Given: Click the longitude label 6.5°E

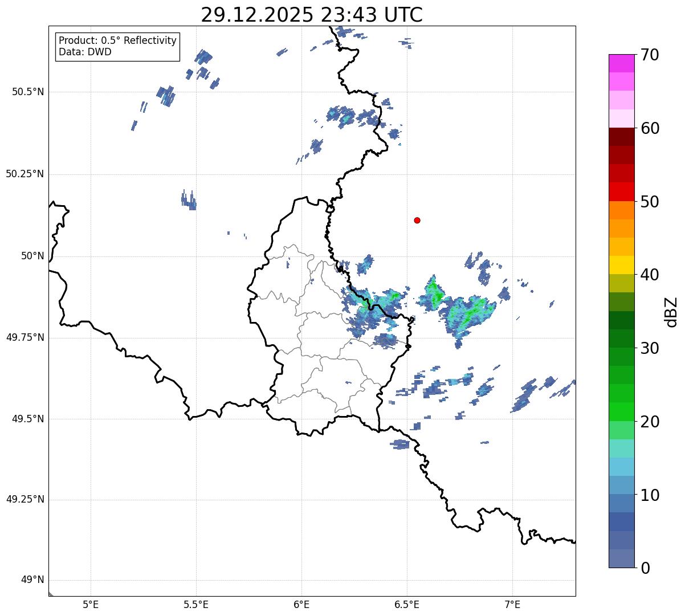Looking at the screenshot, I should [407, 604].
